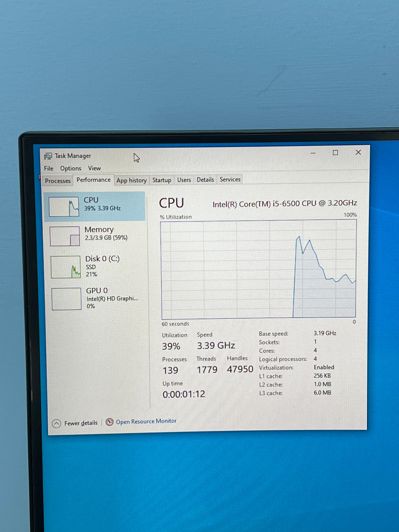Click the 47950 handles count
399x532 pixels.
[x=240, y=369]
